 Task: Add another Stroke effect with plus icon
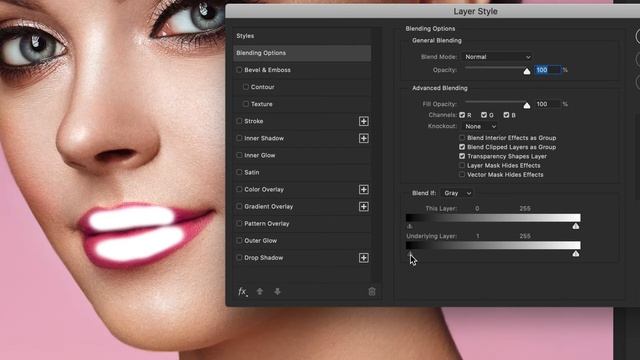pyautogui.click(x=364, y=121)
